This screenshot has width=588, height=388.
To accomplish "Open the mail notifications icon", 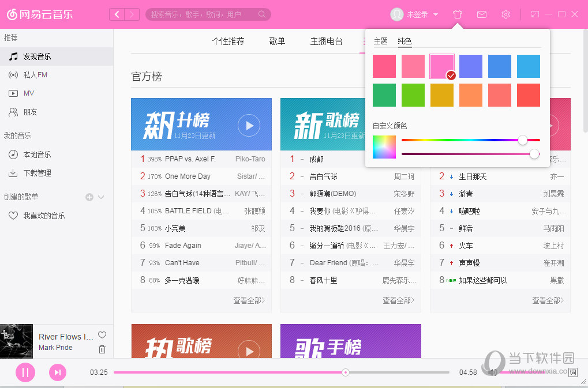I will tap(481, 14).
